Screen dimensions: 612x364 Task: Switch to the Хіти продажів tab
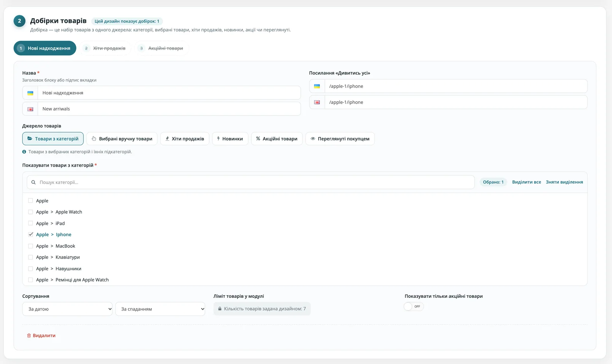click(x=105, y=48)
